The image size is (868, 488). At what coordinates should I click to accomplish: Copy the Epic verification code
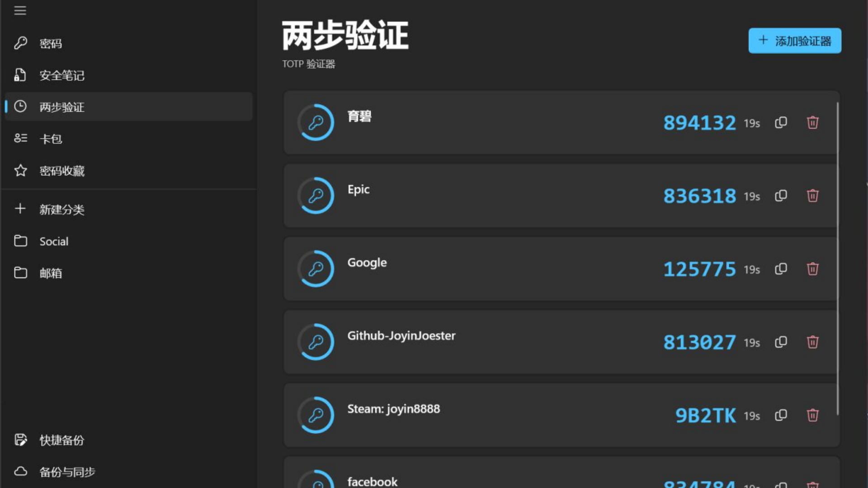pyautogui.click(x=781, y=196)
